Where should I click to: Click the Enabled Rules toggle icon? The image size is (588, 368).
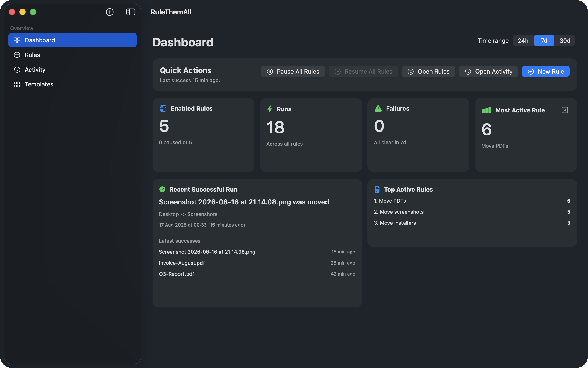[163, 108]
